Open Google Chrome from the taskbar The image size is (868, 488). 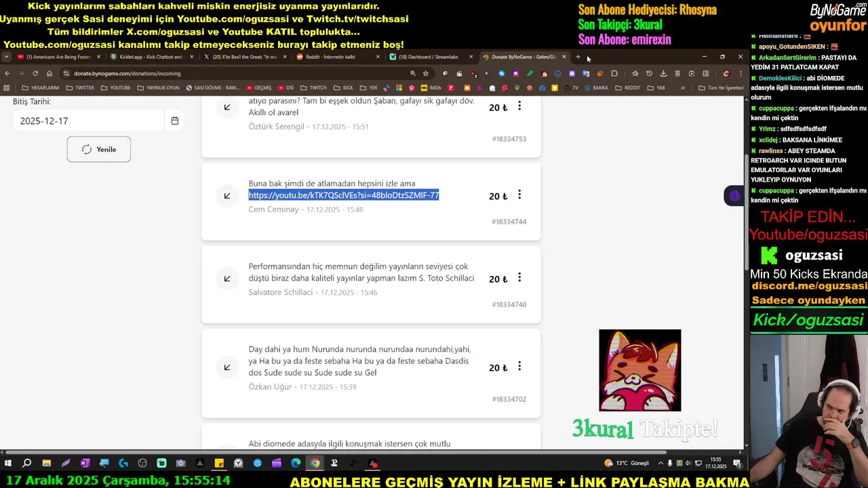315,463
